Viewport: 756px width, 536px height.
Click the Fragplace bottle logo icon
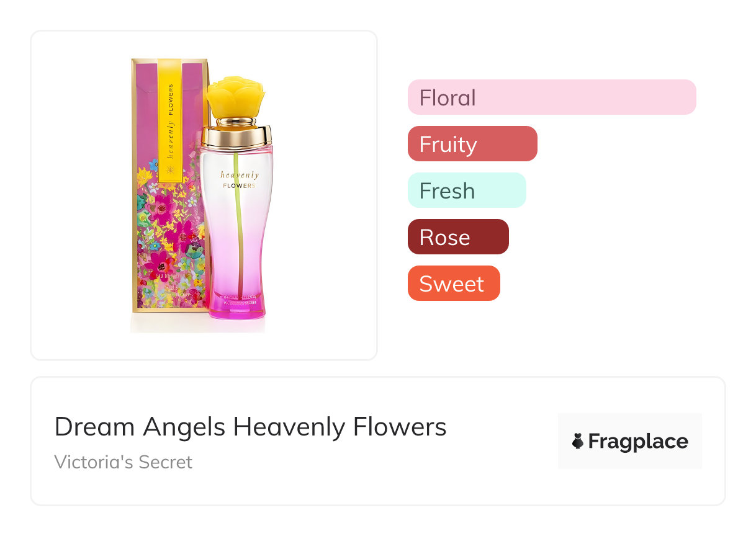tap(578, 441)
